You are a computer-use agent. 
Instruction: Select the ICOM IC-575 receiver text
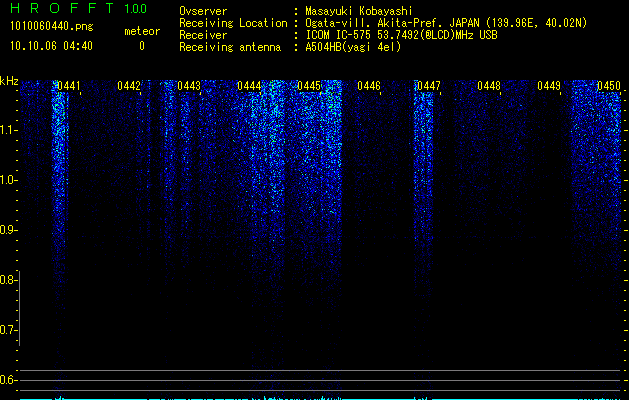(x=401, y=35)
